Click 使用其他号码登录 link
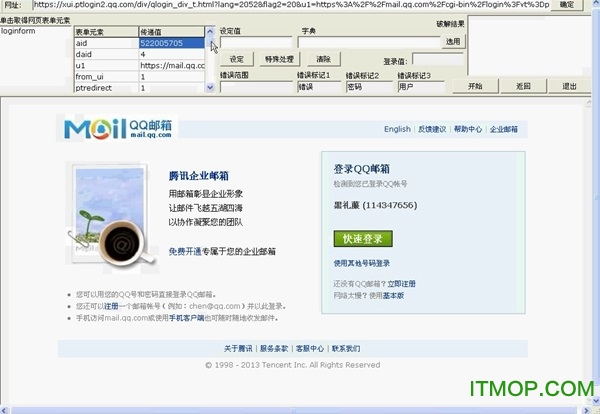Viewport: 600px width, 414px height. pos(362,263)
